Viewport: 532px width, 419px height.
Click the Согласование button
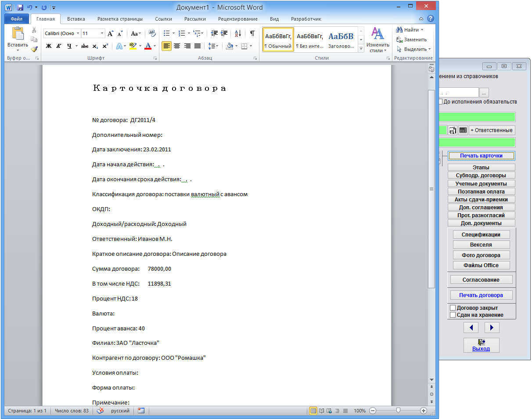tap(481, 279)
